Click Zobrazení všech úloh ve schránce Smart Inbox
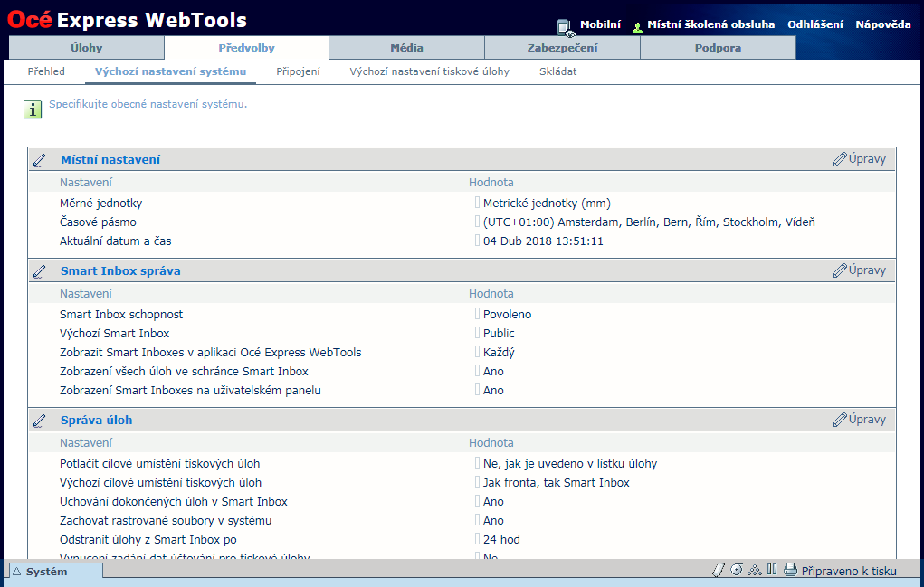 tap(184, 371)
